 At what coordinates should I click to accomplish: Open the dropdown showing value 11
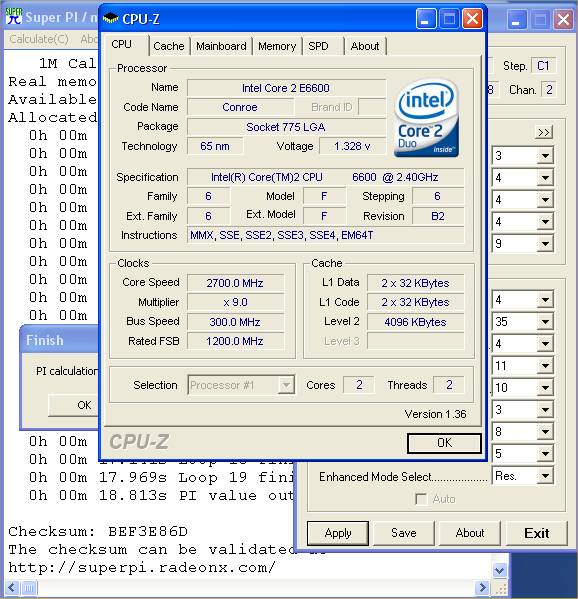click(545, 366)
